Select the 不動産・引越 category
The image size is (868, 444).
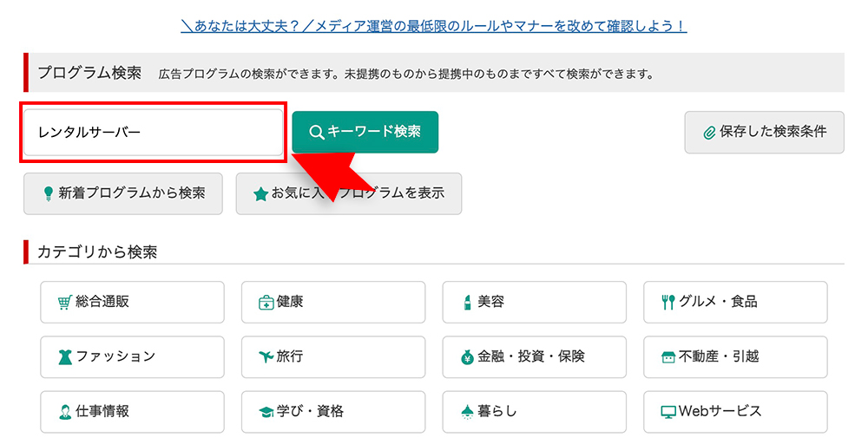point(735,356)
